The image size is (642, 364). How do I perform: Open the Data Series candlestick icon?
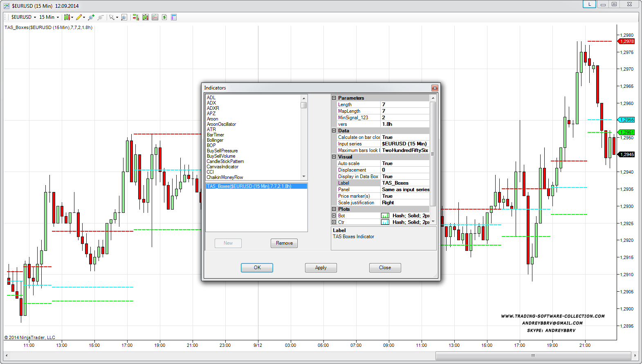coord(146,17)
